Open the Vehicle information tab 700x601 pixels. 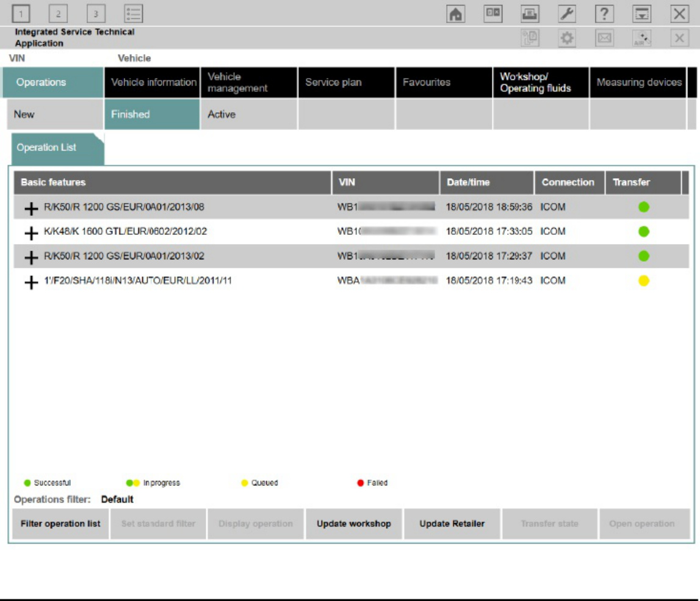152,82
